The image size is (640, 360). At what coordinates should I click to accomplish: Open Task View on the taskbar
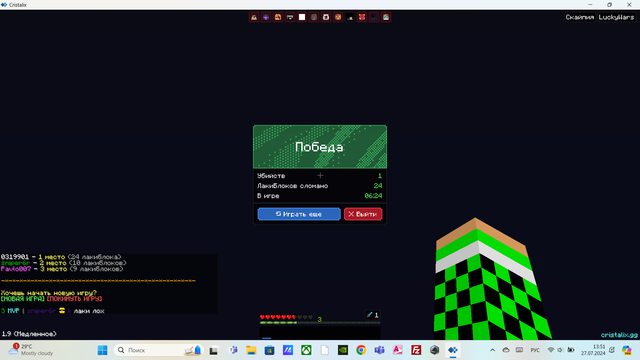coord(213,350)
